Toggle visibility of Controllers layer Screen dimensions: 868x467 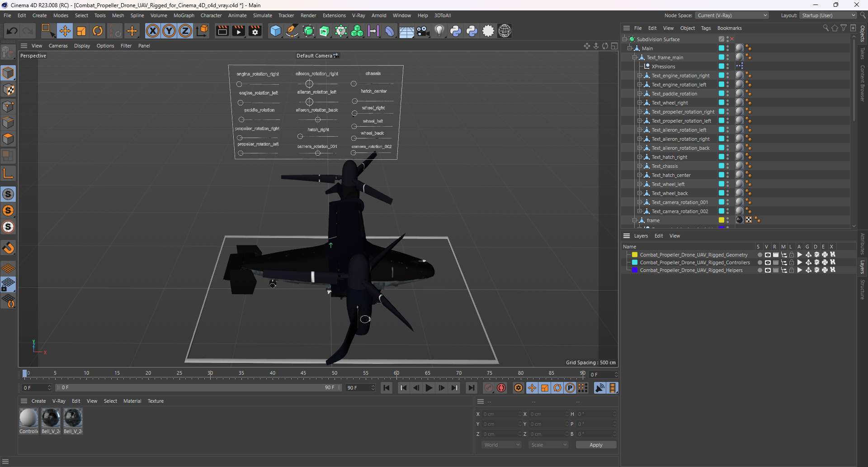(767, 262)
